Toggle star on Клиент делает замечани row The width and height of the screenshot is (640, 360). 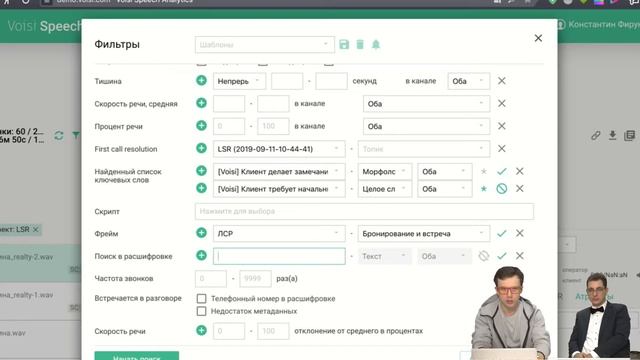(484, 171)
